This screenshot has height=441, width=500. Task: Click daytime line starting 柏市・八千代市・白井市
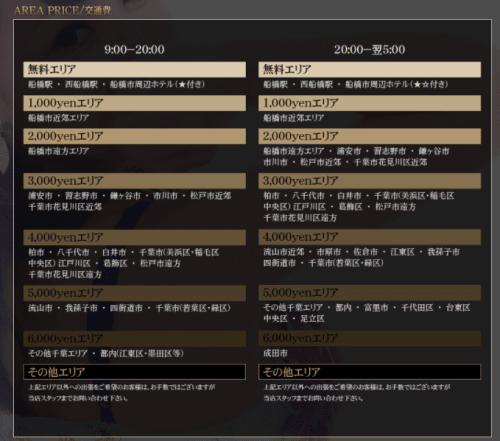point(124,252)
